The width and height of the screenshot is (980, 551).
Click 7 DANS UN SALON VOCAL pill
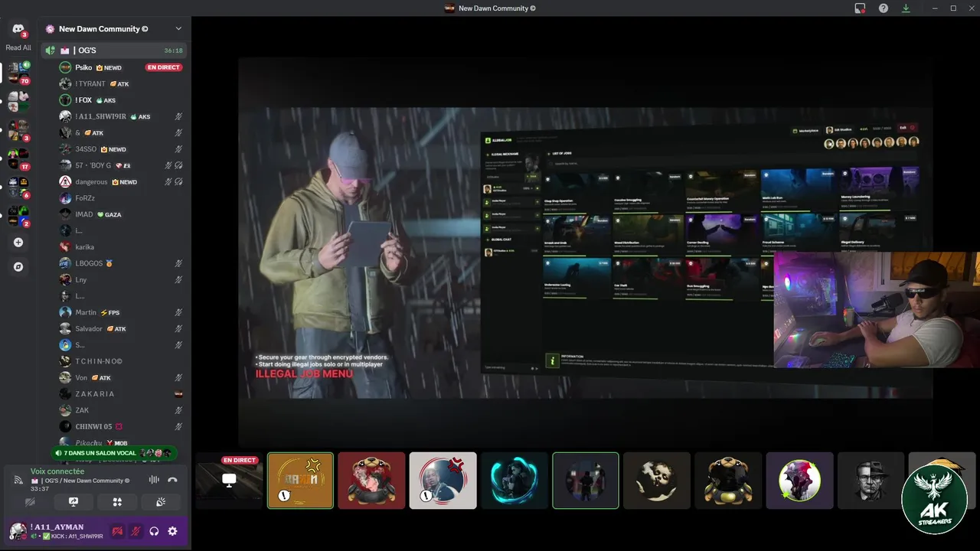pyautogui.click(x=114, y=453)
